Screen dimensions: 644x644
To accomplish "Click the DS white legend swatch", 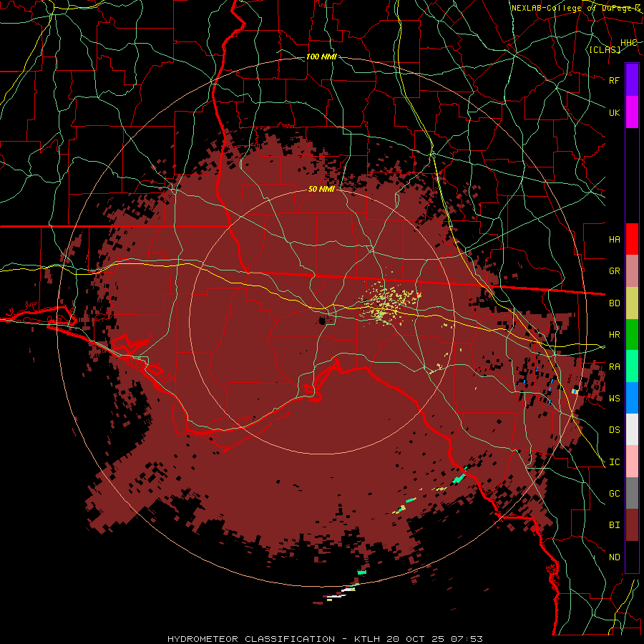I will pyautogui.click(x=632, y=429).
